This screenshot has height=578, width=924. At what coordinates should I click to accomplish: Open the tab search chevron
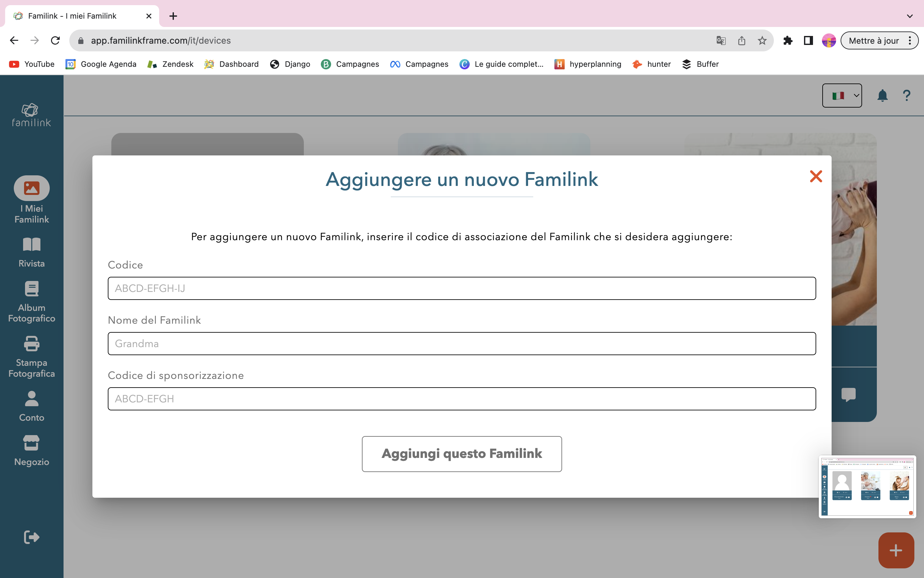910,16
